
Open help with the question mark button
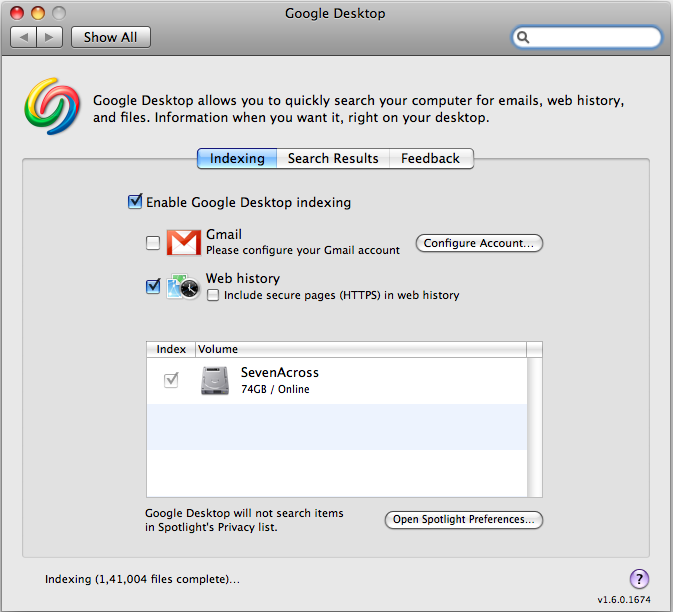click(639, 579)
